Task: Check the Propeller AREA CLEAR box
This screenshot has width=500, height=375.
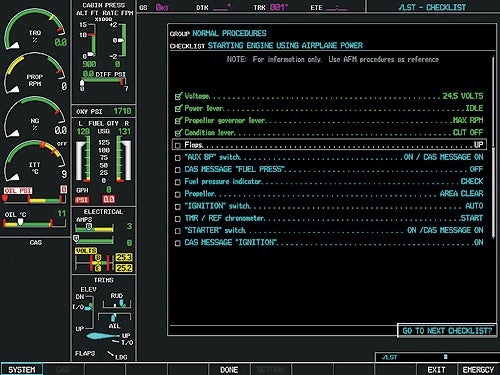Action: pos(178,194)
